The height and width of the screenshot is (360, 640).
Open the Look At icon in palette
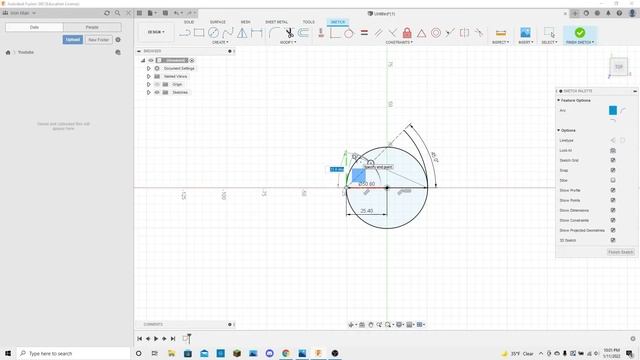(x=613, y=150)
